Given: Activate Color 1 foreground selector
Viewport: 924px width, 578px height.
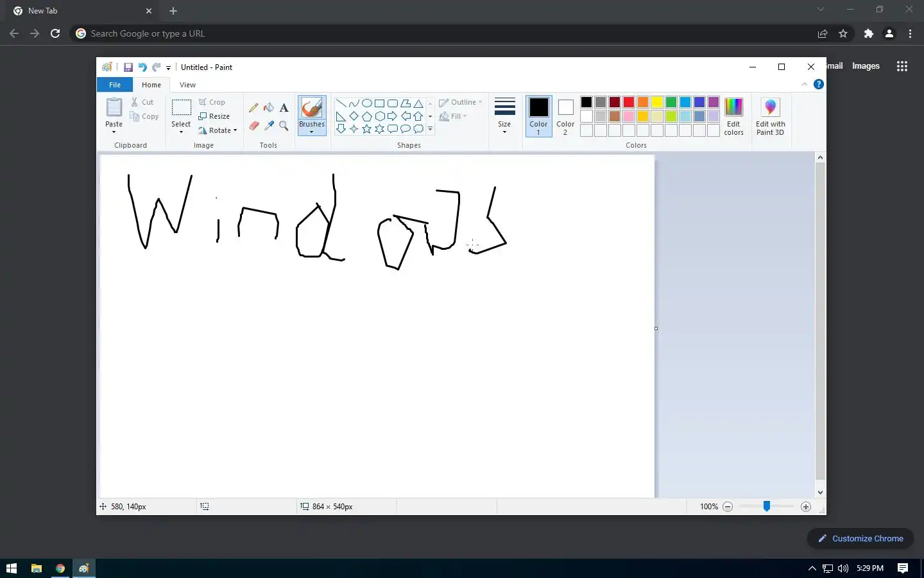Looking at the screenshot, I should [538, 116].
